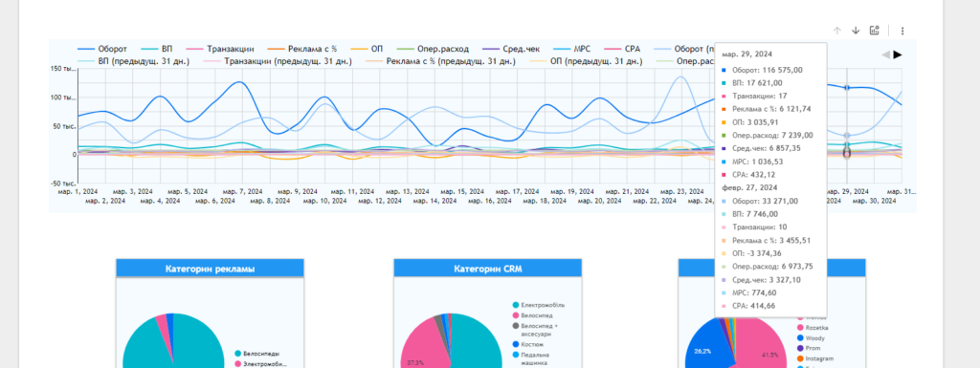Click the Категории CRM chart header
The width and height of the screenshot is (980, 368).
(x=487, y=269)
